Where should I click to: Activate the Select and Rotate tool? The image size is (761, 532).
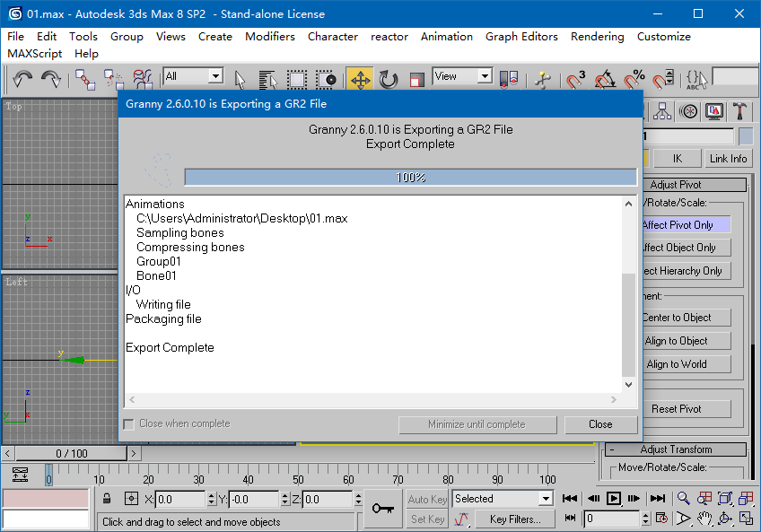tap(389, 79)
